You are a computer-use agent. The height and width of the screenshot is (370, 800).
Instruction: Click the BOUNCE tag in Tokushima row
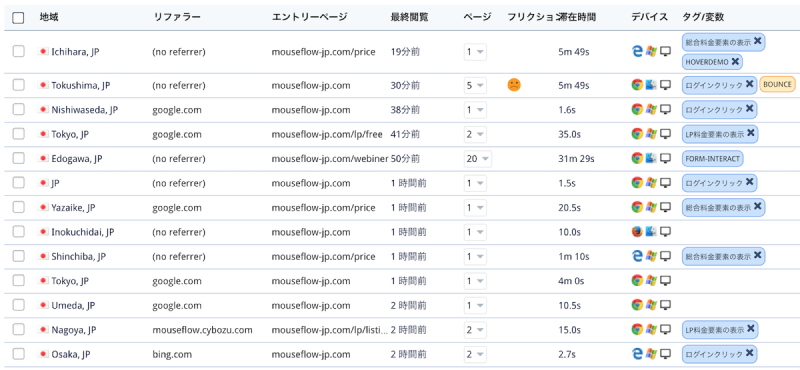778,85
